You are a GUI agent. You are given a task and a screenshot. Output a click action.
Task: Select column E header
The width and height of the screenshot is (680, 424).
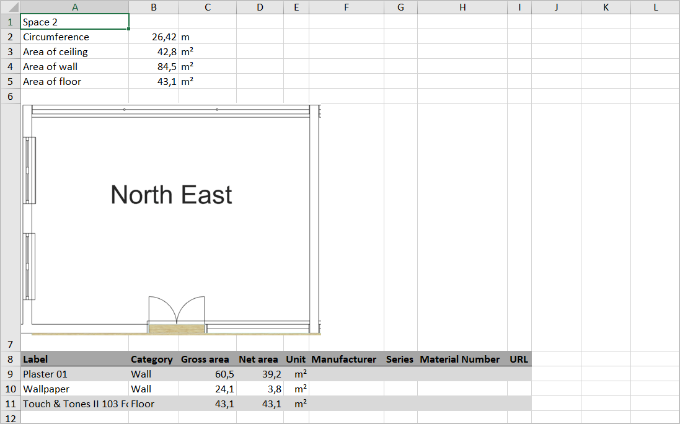(x=296, y=7)
